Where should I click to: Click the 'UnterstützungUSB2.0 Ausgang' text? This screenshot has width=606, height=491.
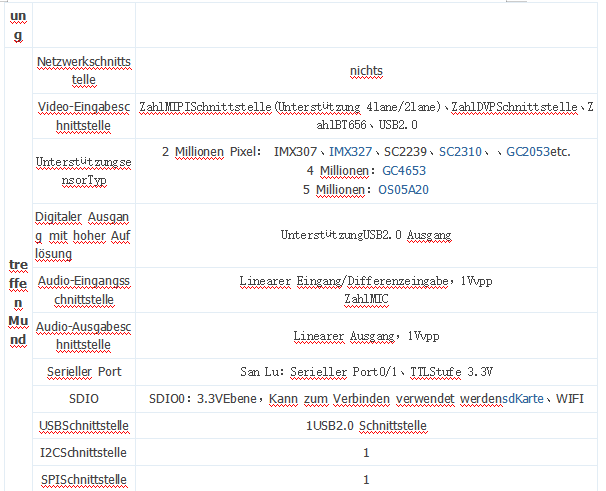(x=366, y=235)
